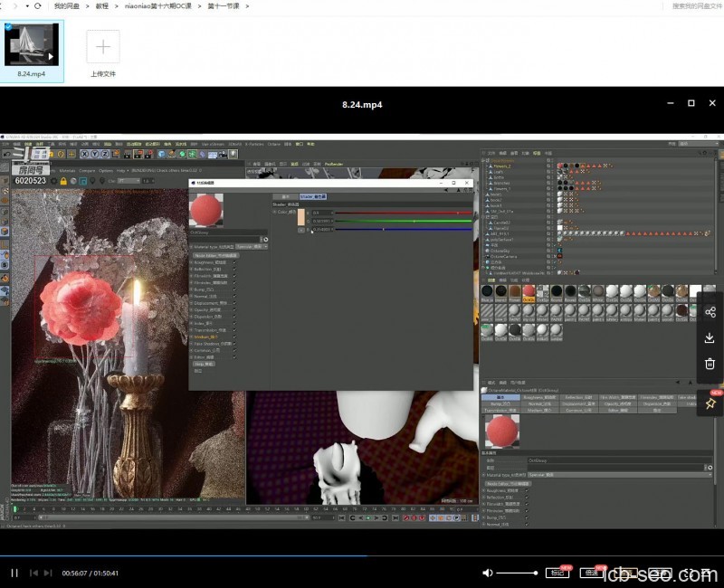Image resolution: width=724 pixels, height=588 pixels.
Task: Toggle the Opacity channel checkbox
Action: (x=234, y=309)
